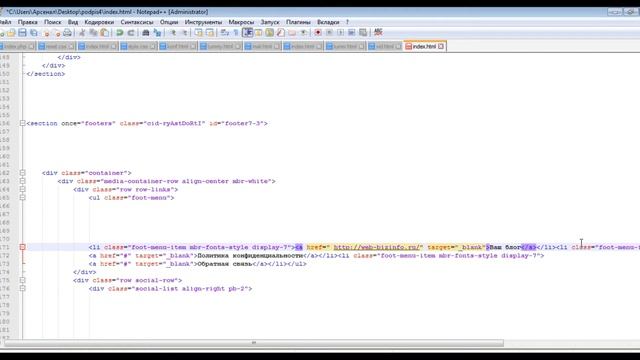The width and height of the screenshot is (640, 360).
Task: Close the current document via the toolbar Close icon
Action: click(x=46, y=33)
